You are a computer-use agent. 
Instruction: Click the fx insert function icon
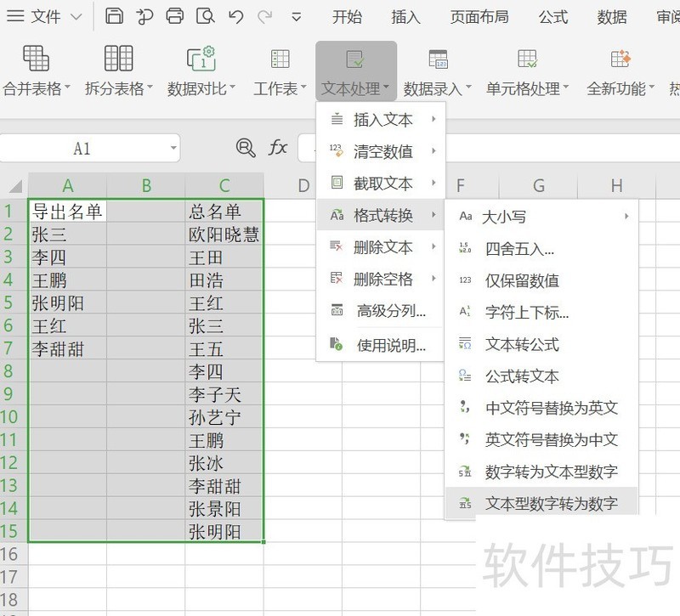[278, 148]
